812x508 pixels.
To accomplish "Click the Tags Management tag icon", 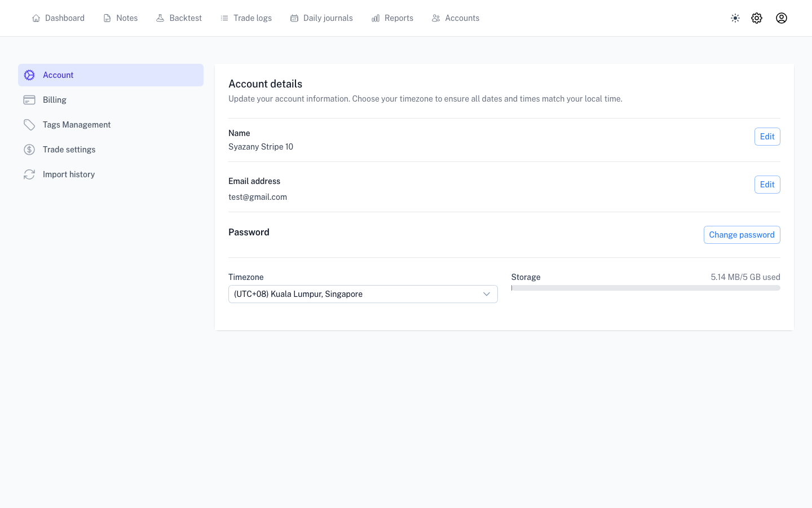I will pyautogui.click(x=29, y=125).
